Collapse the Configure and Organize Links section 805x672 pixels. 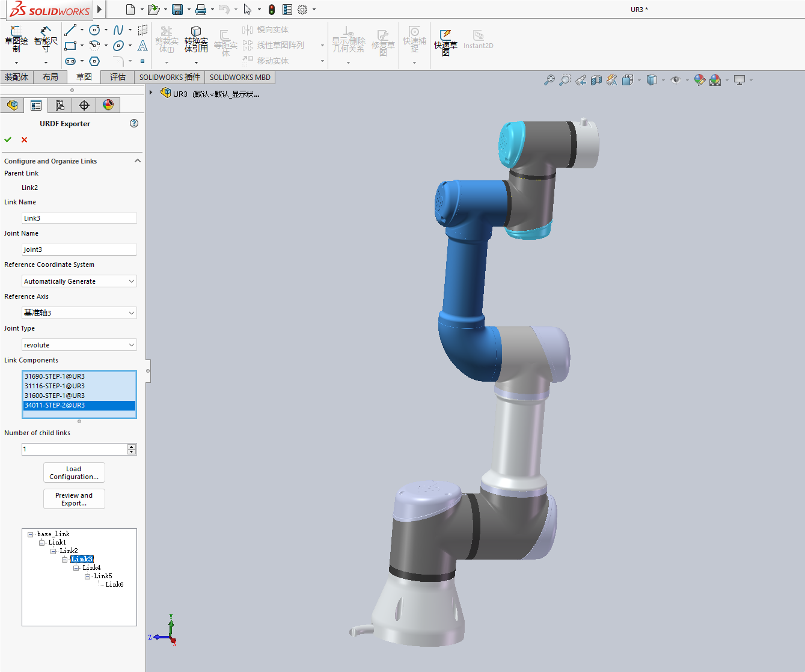point(137,160)
